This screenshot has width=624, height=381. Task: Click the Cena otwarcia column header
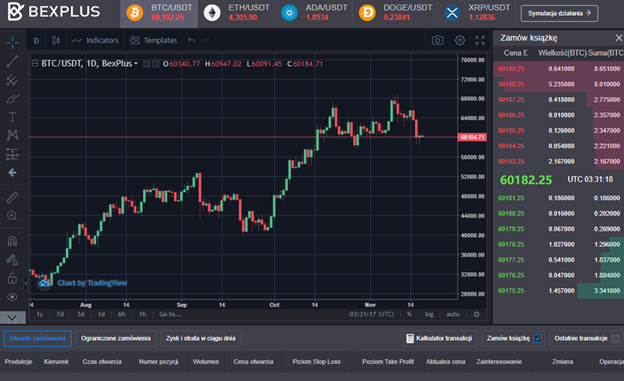253,362
